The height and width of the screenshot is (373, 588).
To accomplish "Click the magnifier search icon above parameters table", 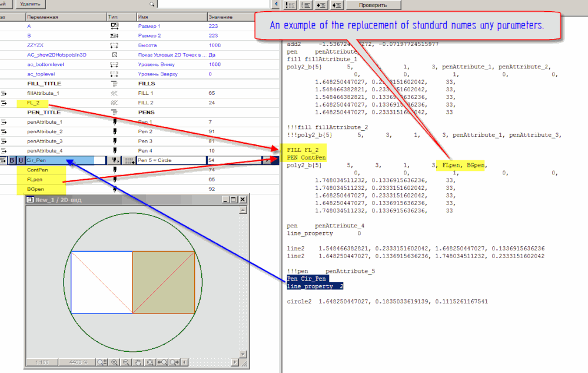I will coord(152,5).
